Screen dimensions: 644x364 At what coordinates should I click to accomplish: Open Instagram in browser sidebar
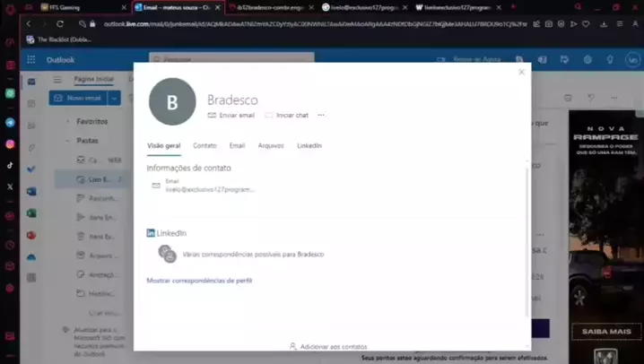click(10, 143)
